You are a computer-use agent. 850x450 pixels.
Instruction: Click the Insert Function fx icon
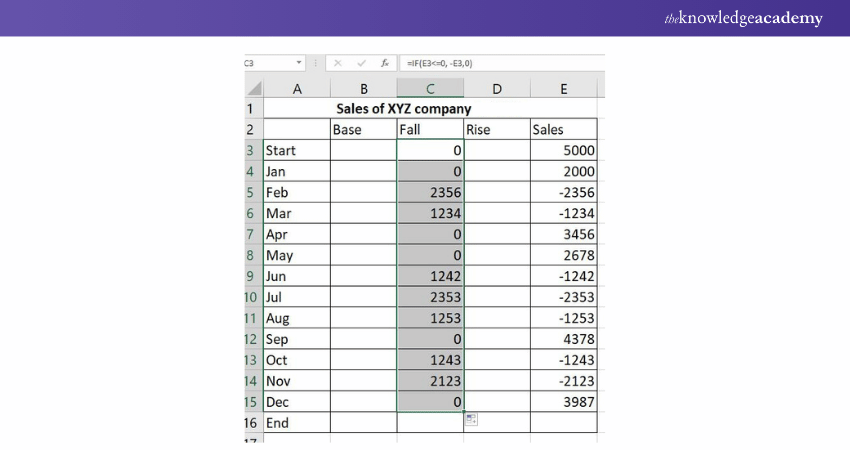point(384,63)
